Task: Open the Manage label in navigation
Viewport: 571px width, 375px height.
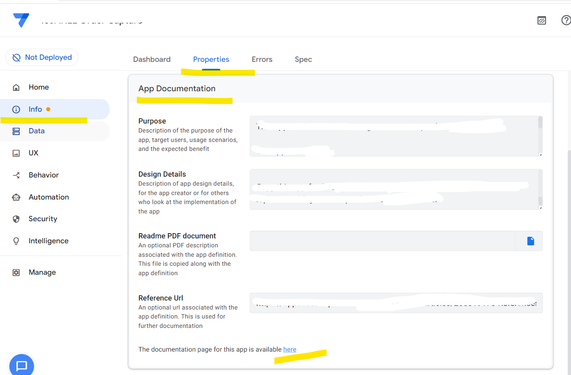Action: pyautogui.click(x=42, y=272)
